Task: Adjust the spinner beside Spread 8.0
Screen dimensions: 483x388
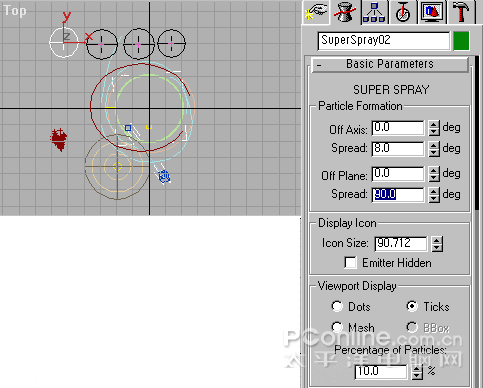Action: point(434,149)
